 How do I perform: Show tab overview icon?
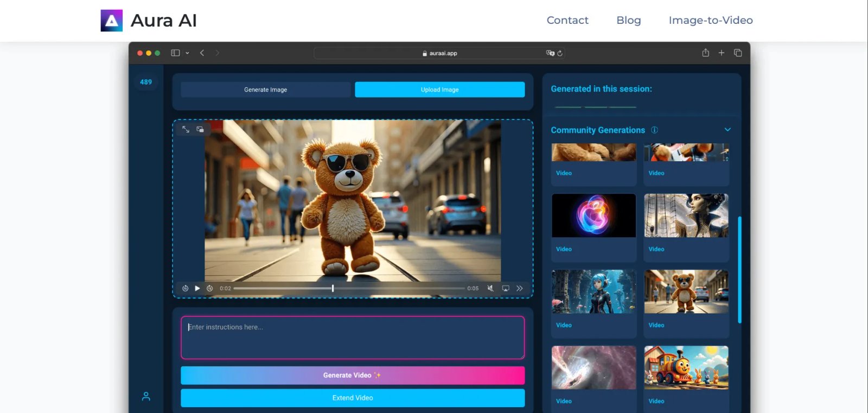(738, 53)
